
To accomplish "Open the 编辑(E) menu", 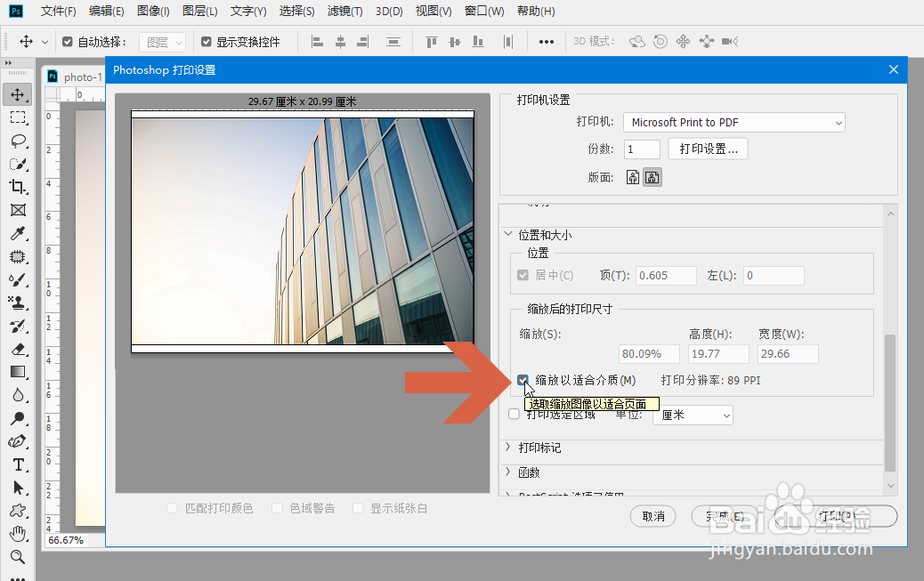I will [x=106, y=12].
